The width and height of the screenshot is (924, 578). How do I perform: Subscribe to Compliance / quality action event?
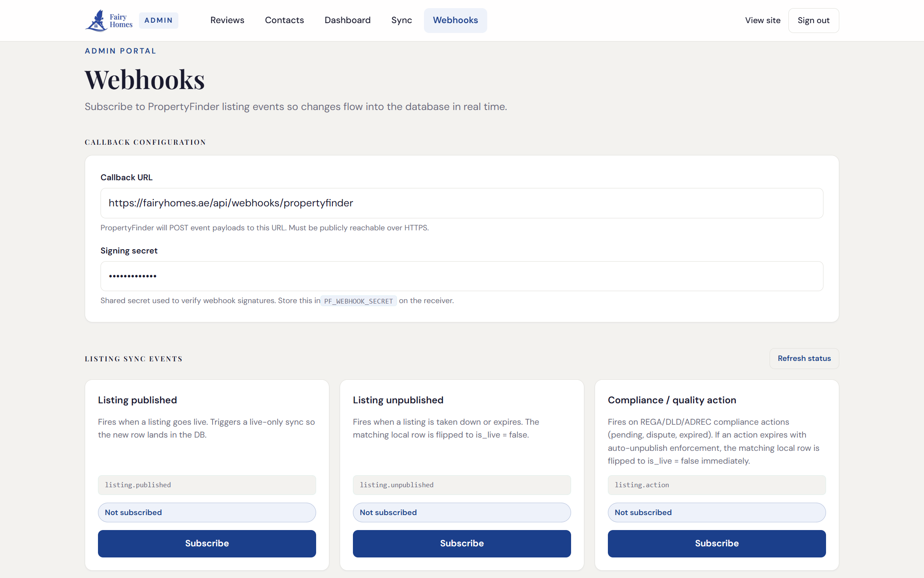click(717, 543)
